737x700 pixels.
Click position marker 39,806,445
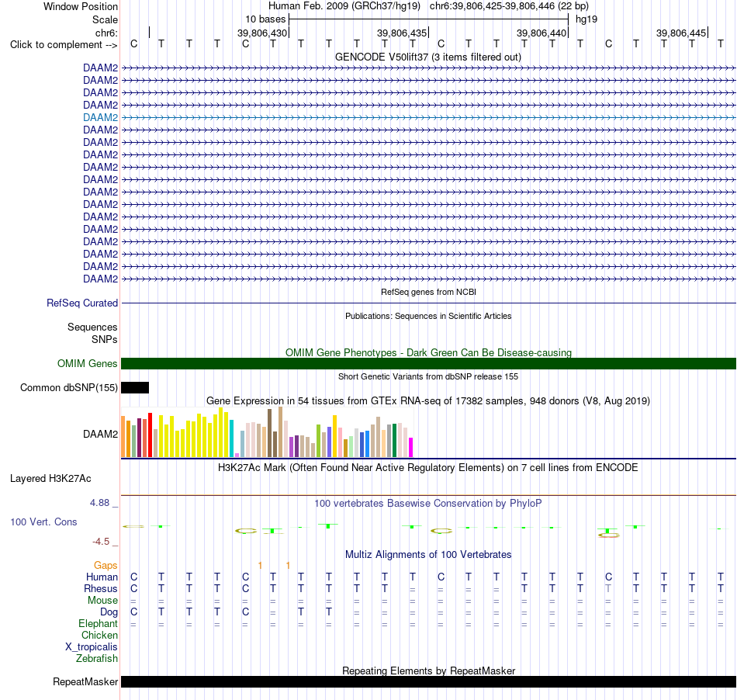pos(681,33)
